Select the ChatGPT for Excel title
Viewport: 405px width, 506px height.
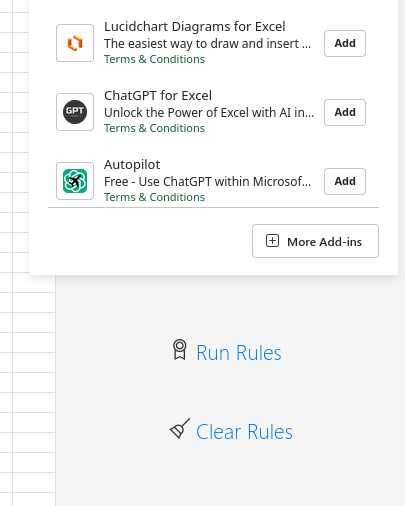[x=158, y=96]
